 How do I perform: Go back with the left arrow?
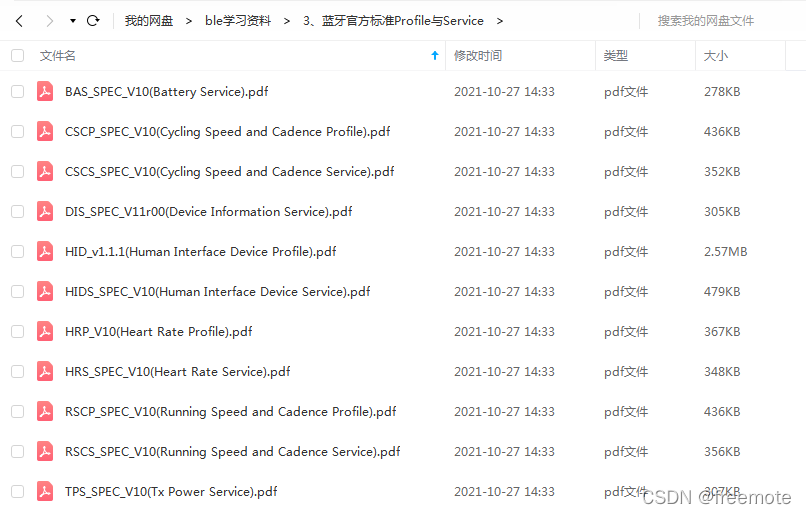point(20,21)
